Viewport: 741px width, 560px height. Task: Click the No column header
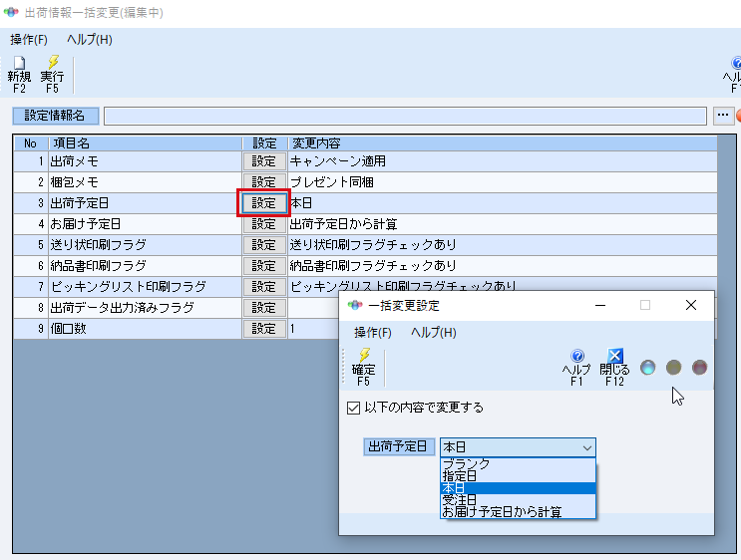[31, 143]
